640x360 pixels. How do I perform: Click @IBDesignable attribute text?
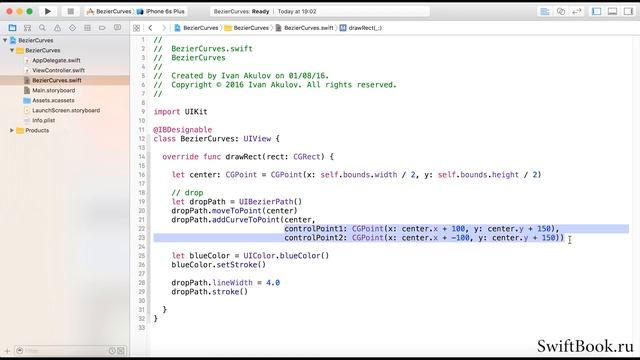coord(182,129)
